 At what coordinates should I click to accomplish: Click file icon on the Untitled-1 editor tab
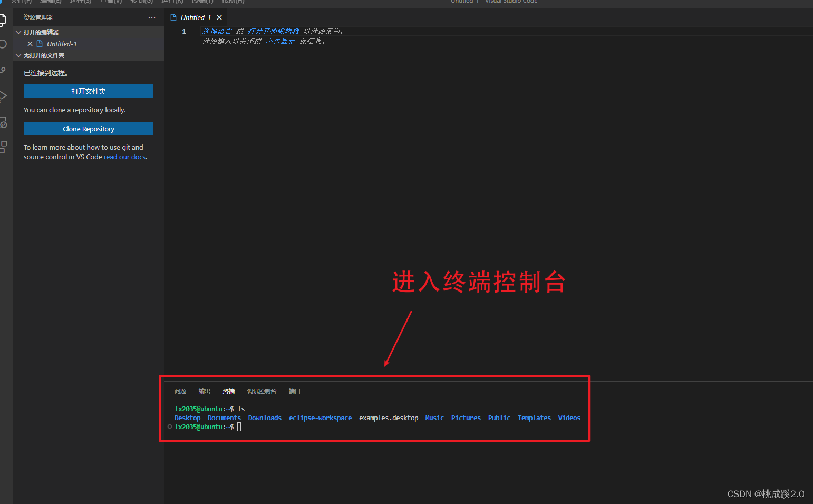click(x=173, y=17)
